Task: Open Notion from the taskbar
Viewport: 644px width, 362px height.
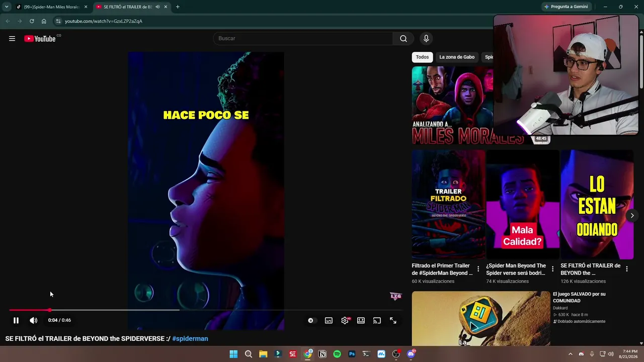Action: 323,354
